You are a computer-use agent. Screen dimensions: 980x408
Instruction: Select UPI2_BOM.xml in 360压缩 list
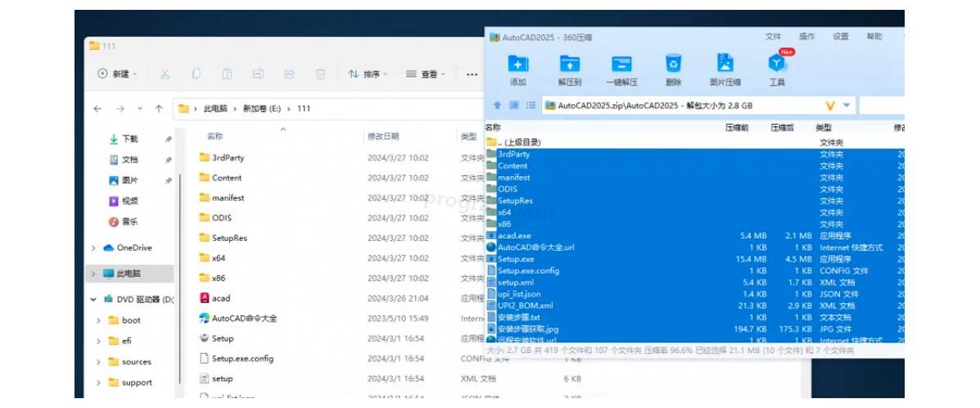tap(694, 306)
